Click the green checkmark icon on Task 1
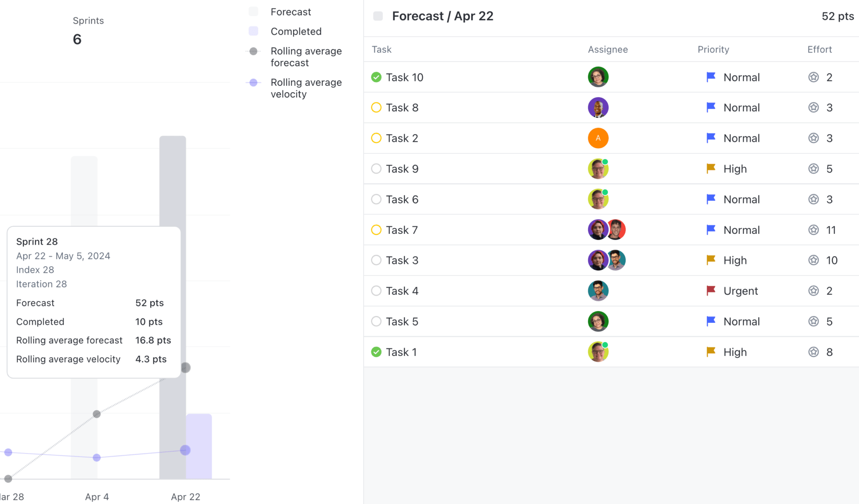Screen dimensions: 859x504 (x=376, y=352)
